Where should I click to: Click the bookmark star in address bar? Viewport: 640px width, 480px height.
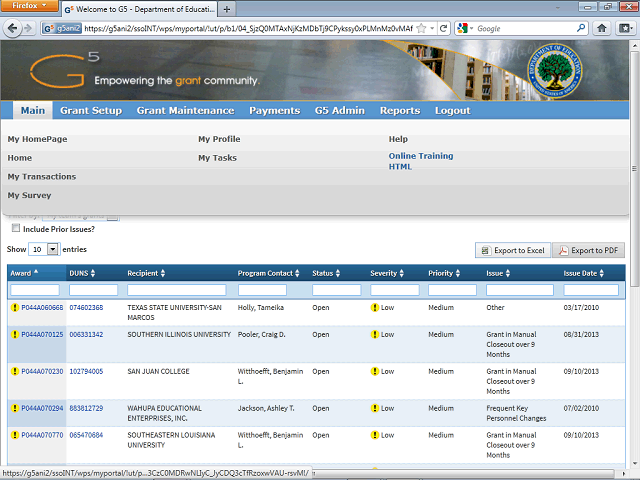coord(420,29)
